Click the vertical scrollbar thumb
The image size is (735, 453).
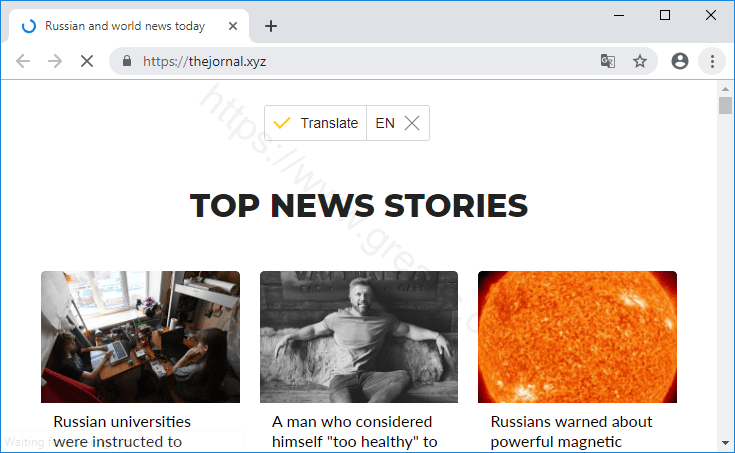pos(725,105)
